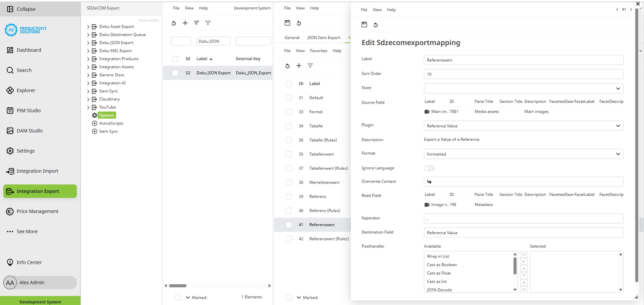The image size is (644, 305).
Task: Refresh the export list
Action: (173, 23)
